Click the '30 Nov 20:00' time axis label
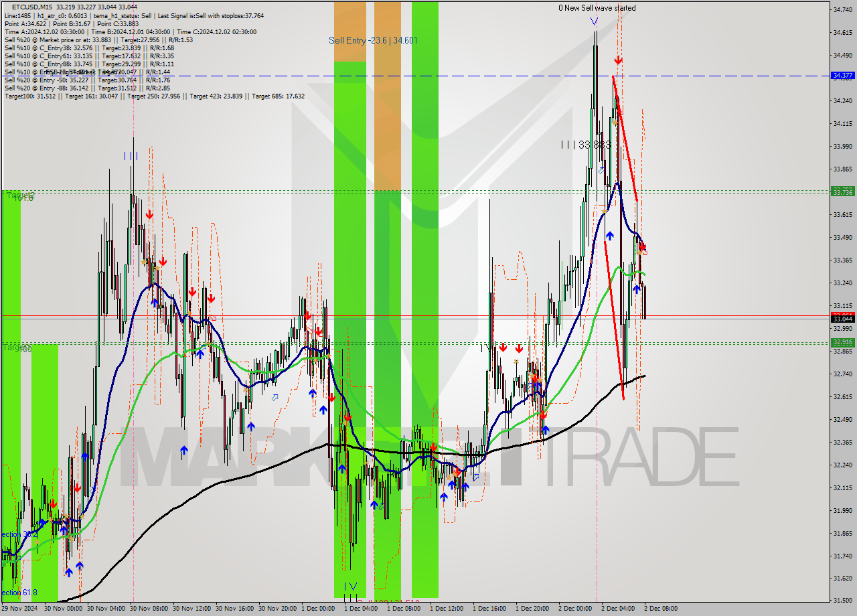The image size is (857, 616). [279, 609]
